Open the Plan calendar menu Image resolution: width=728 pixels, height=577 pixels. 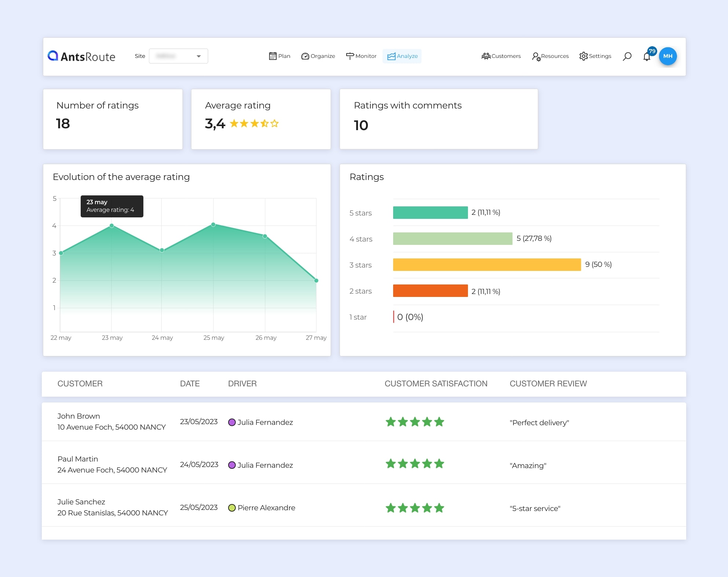[x=272, y=56]
